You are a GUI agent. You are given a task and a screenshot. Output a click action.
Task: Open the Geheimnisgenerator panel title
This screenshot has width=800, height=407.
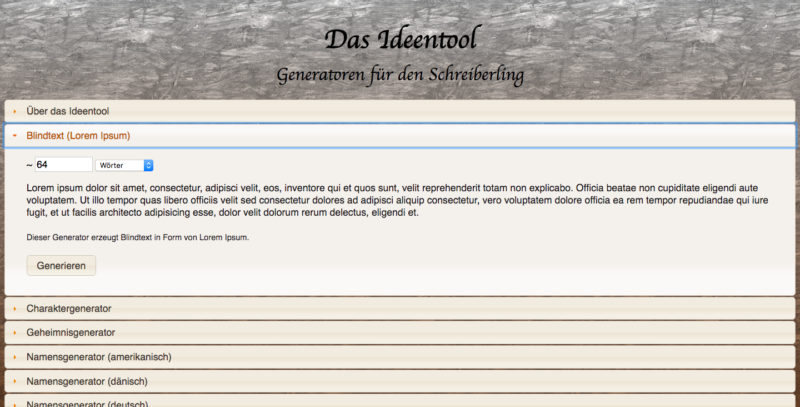[71, 332]
